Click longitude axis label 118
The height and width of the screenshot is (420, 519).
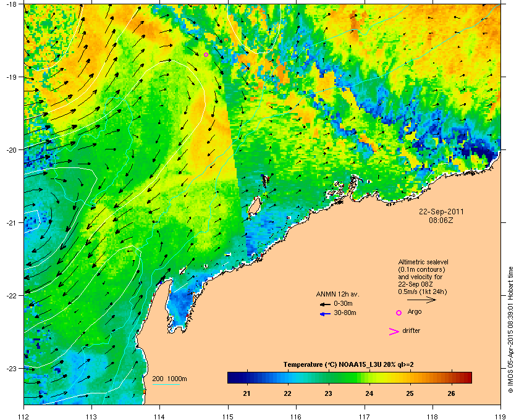432,416
